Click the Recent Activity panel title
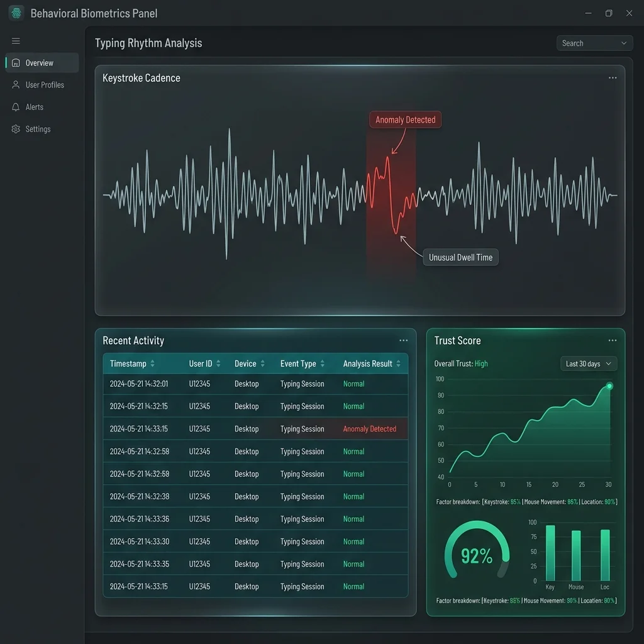644x644 pixels. click(x=133, y=340)
